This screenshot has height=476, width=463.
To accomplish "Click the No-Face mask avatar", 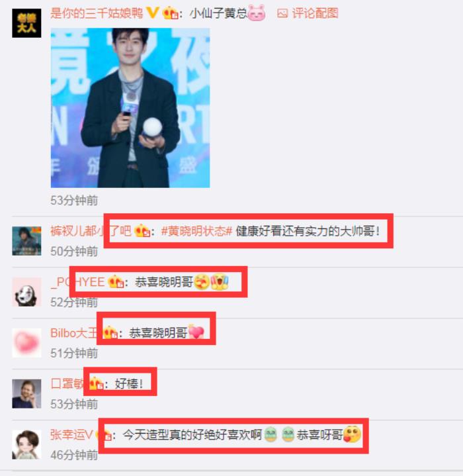I will [26, 292].
